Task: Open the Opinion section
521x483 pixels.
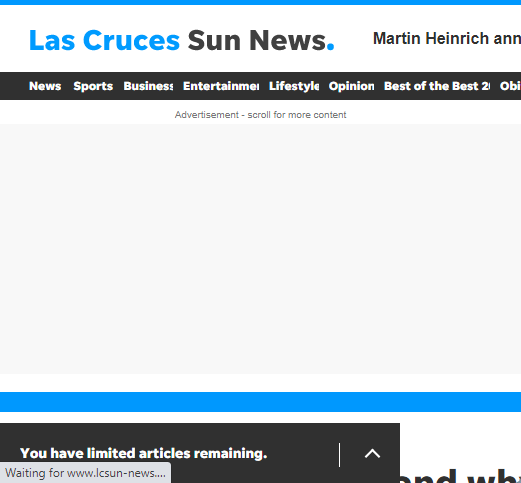Action: tap(352, 86)
